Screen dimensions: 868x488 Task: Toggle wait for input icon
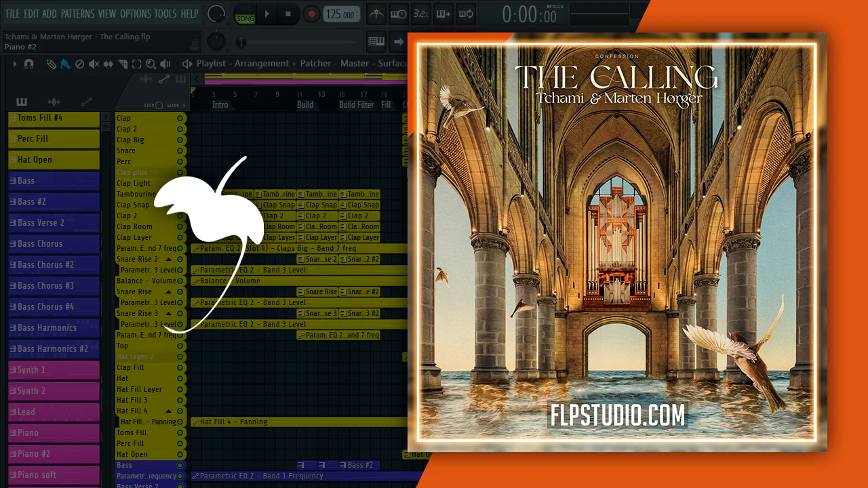click(x=399, y=14)
